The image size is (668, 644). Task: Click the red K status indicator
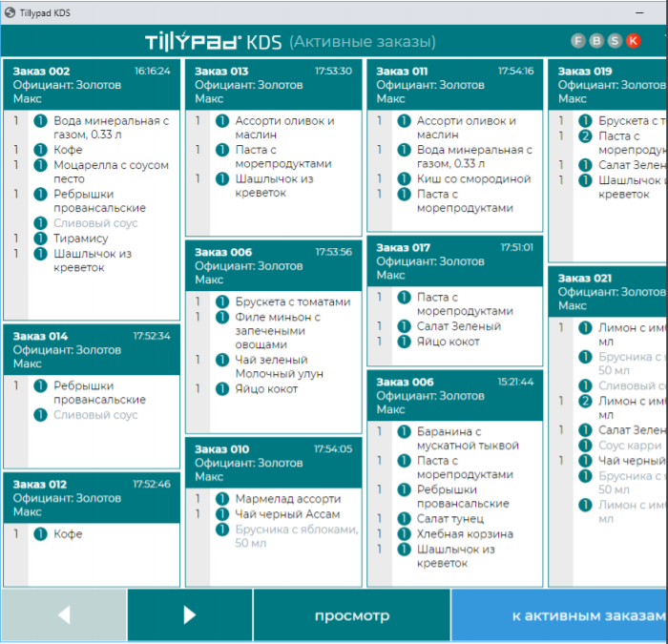[x=634, y=41]
